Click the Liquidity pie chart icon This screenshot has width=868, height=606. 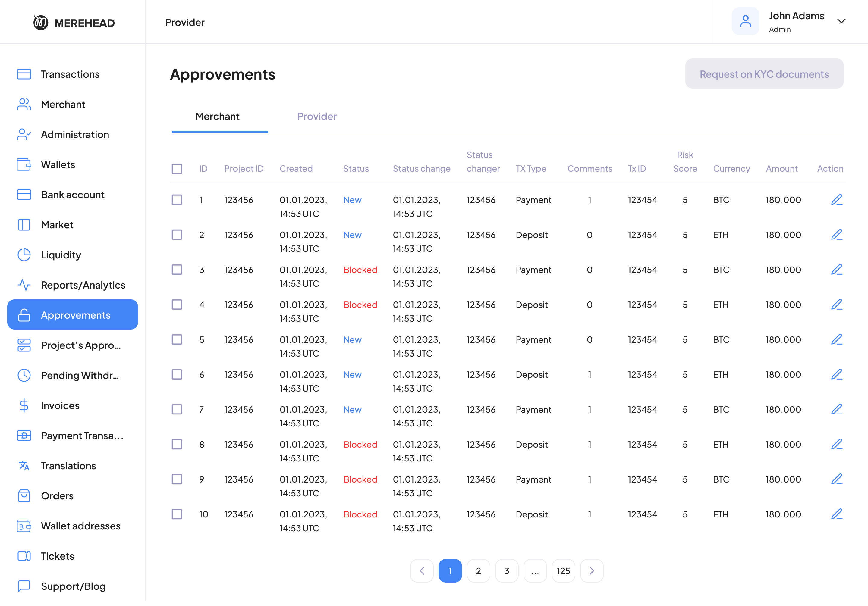click(x=24, y=255)
